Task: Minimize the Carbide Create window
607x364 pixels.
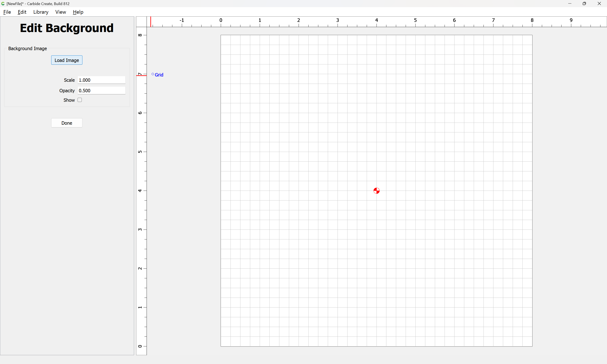Action: tap(570, 4)
